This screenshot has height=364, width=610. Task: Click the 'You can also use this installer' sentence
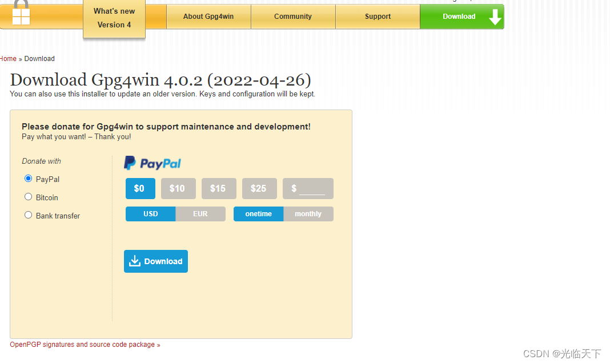162,94
